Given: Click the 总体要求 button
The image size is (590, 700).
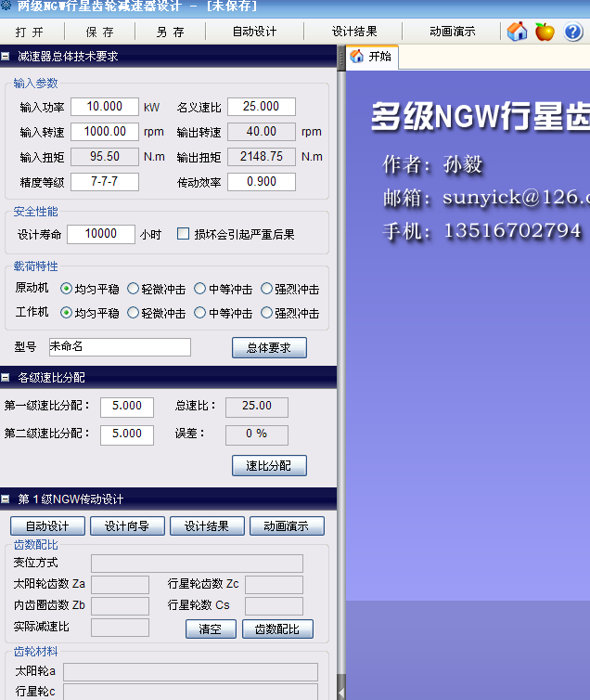Looking at the screenshot, I should tap(269, 348).
